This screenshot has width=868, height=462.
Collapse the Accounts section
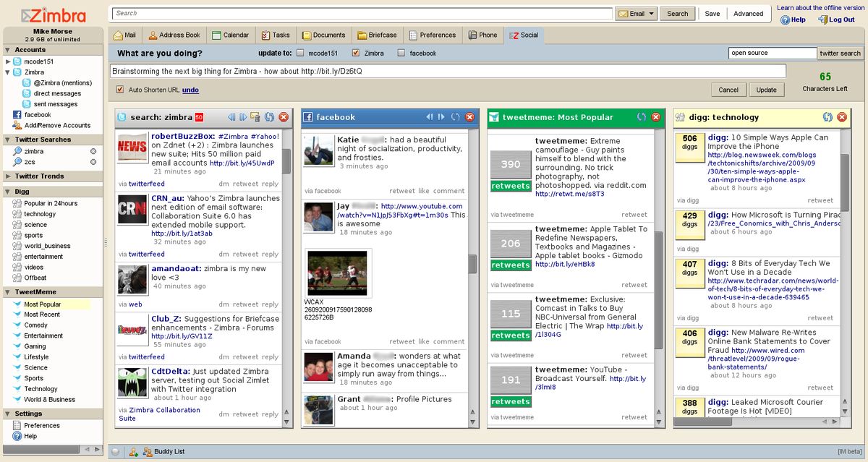tap(8, 50)
